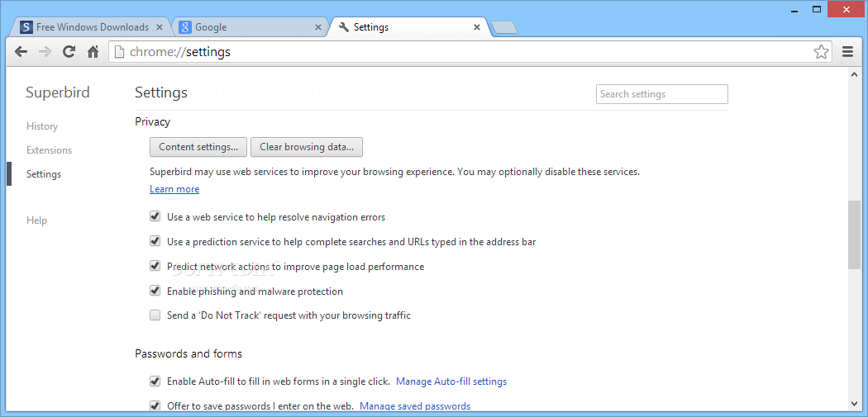Click the scrollbar up arrow

pos(854,75)
